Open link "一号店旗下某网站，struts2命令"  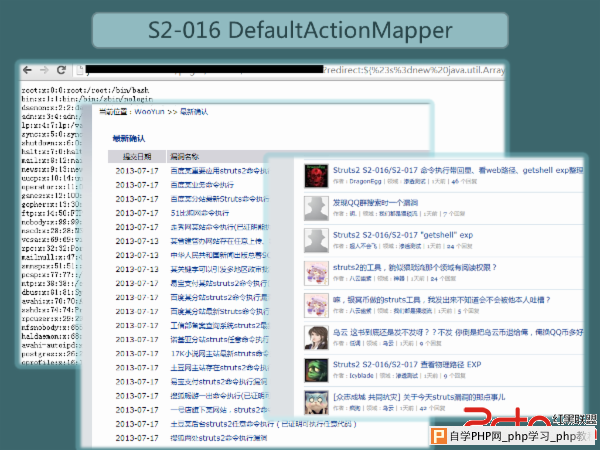pos(220,410)
